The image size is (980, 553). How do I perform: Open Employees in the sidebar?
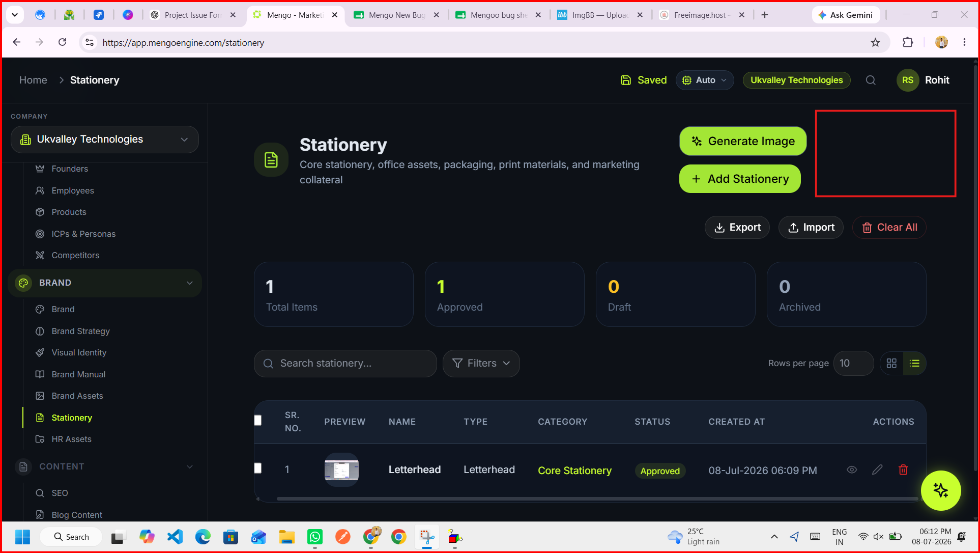click(73, 190)
